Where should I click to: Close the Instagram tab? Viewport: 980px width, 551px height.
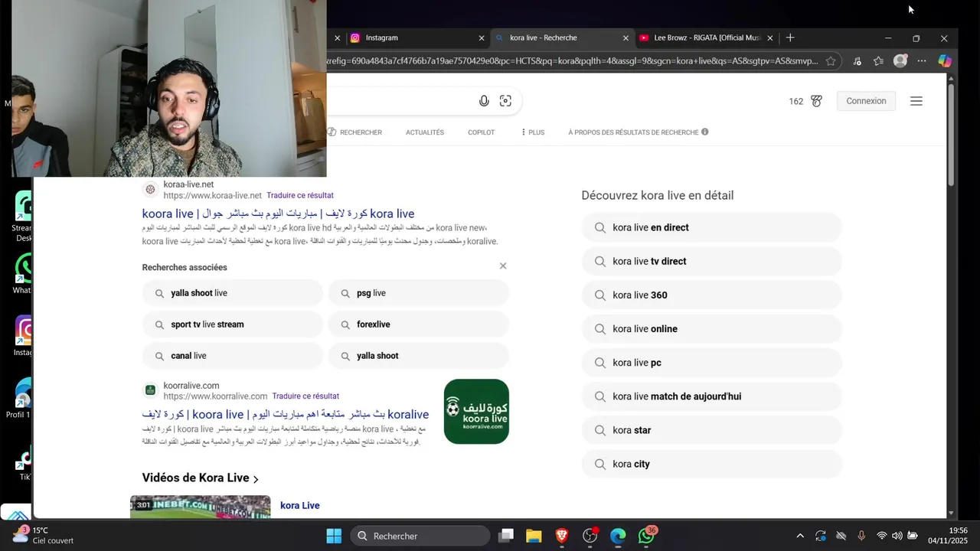pyautogui.click(x=482, y=37)
